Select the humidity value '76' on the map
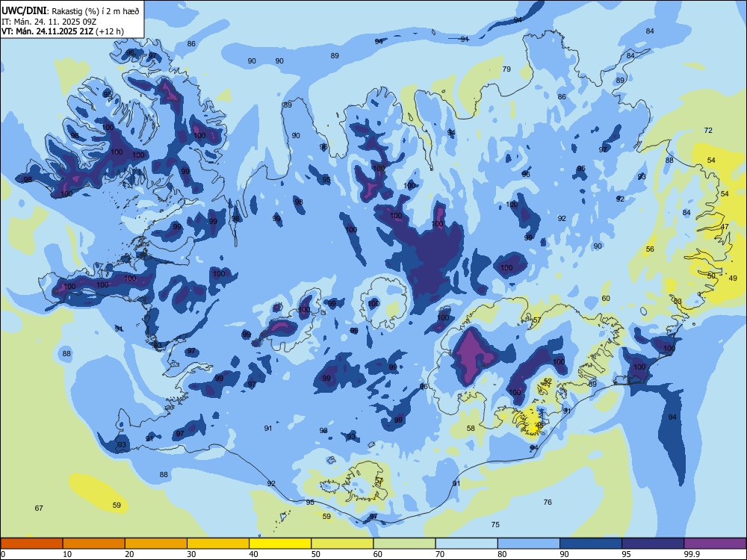Screen dimensions: 747x560 click(548, 502)
